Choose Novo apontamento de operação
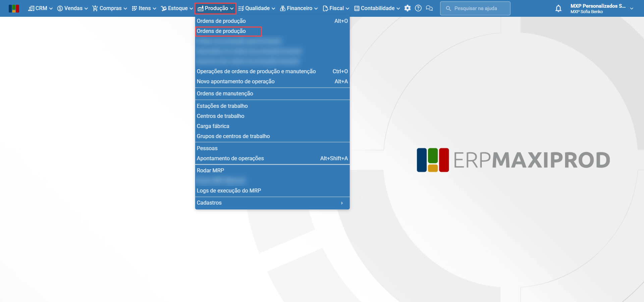 pos(272,82)
